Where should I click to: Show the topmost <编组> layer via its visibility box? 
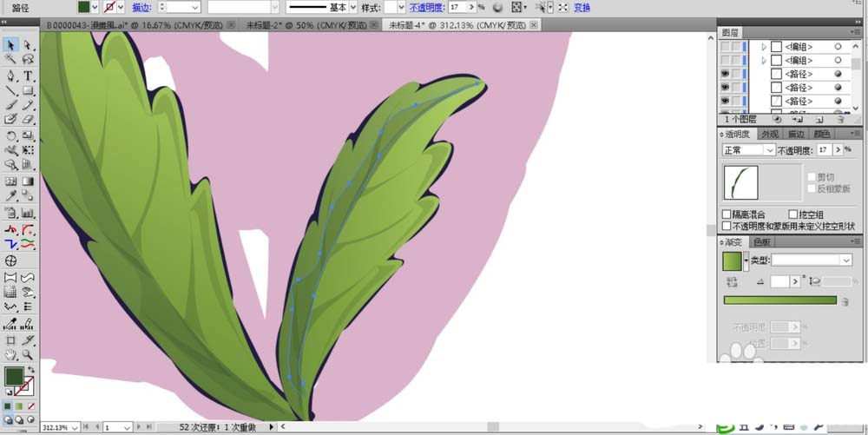tap(725, 47)
